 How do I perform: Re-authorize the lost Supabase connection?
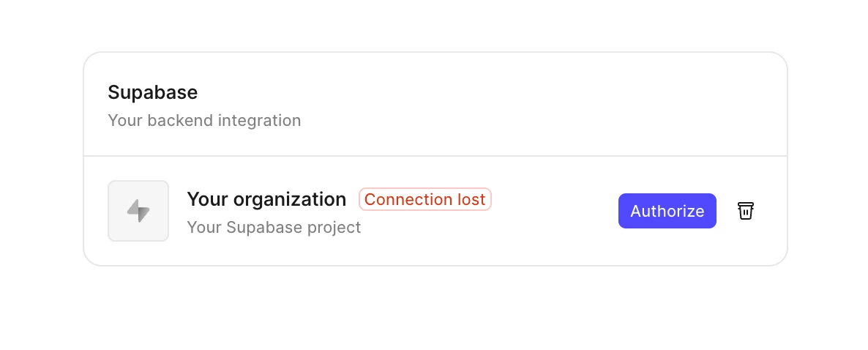[667, 211]
